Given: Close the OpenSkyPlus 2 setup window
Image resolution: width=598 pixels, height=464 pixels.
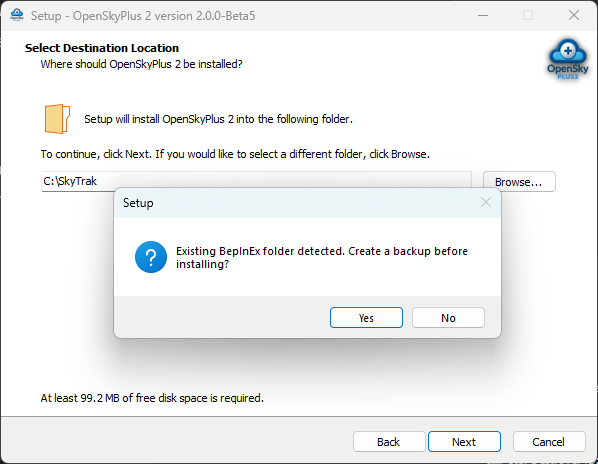Looking at the screenshot, I should click(x=574, y=16).
